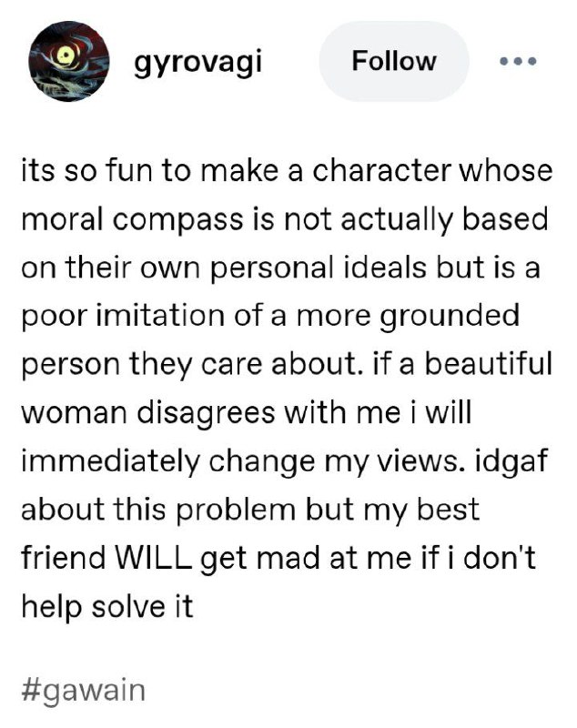Click the word 'grounded' in the post
The image size is (577, 728).
coord(450,317)
